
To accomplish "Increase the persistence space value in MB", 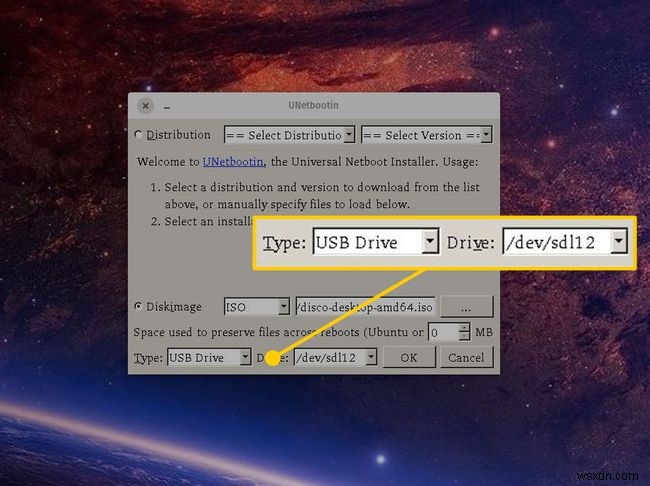I will pos(464,328).
